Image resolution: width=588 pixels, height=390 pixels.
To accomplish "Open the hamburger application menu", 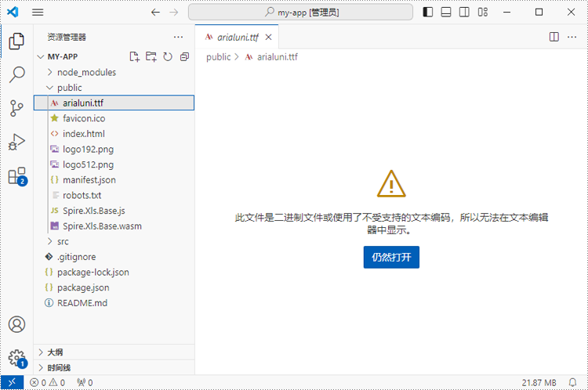I will [38, 13].
